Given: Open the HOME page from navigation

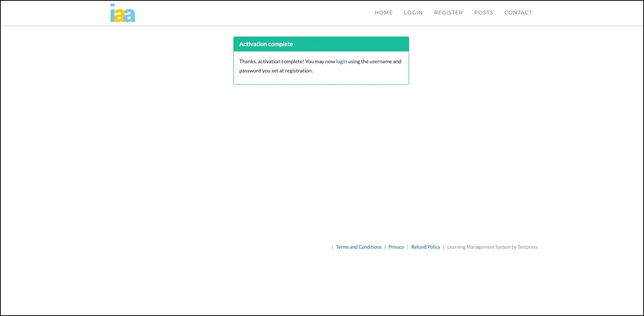Looking at the screenshot, I should tap(383, 13).
